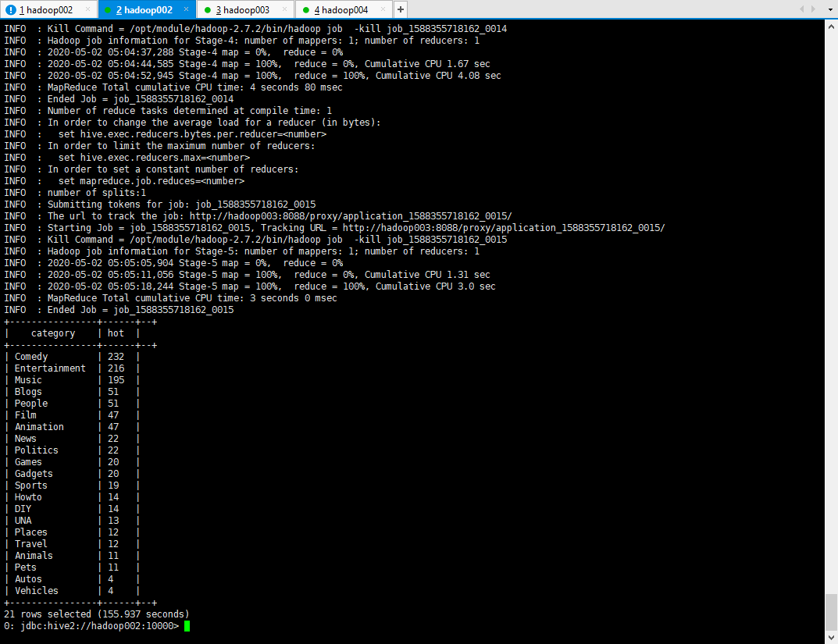Select the 'Animation' category cell
This screenshot has width=838, height=644.
click(x=39, y=427)
